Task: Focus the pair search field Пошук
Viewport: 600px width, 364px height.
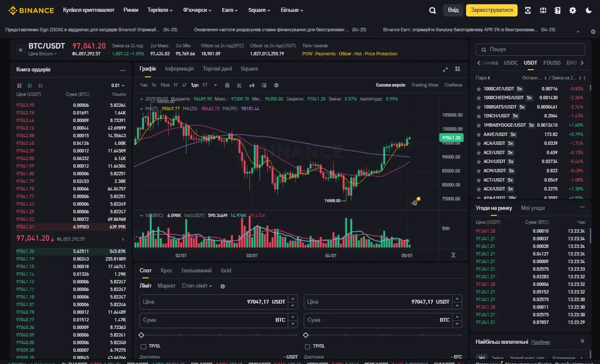Action: pyautogui.click(x=530, y=49)
